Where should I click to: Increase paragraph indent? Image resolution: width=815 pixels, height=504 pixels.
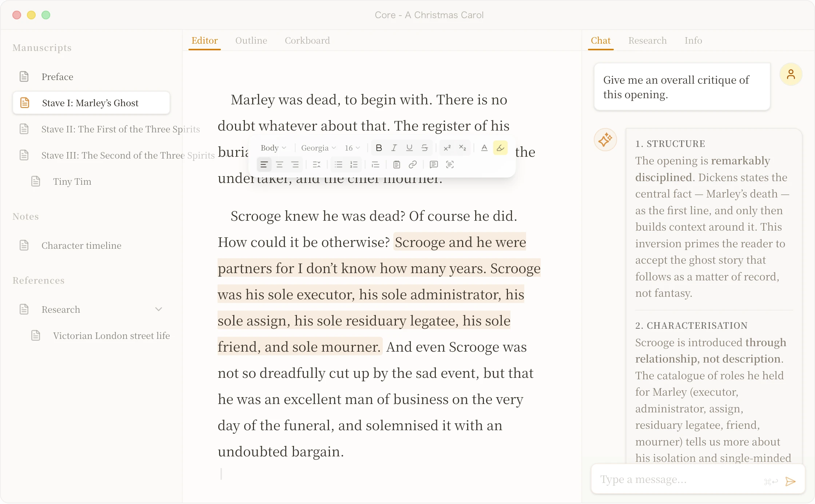click(375, 165)
